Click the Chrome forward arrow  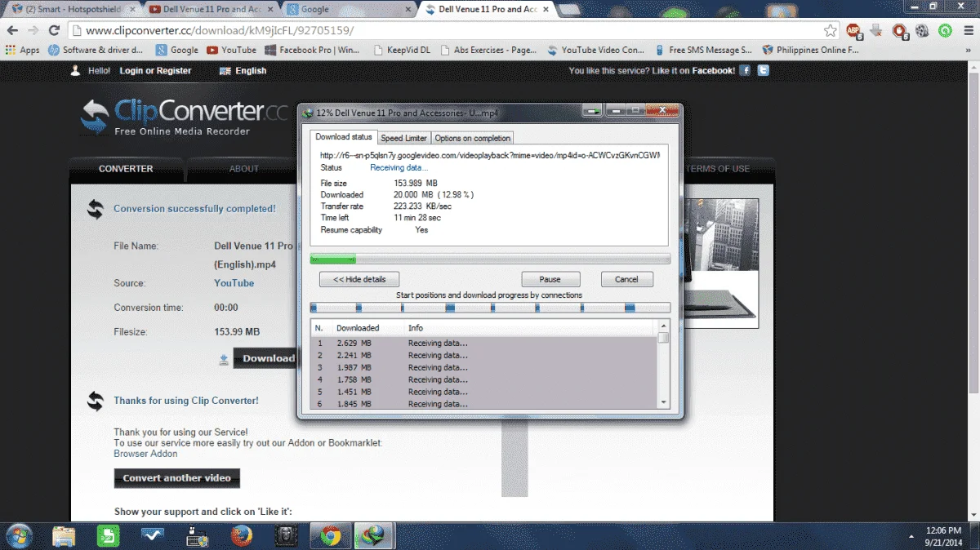click(33, 30)
